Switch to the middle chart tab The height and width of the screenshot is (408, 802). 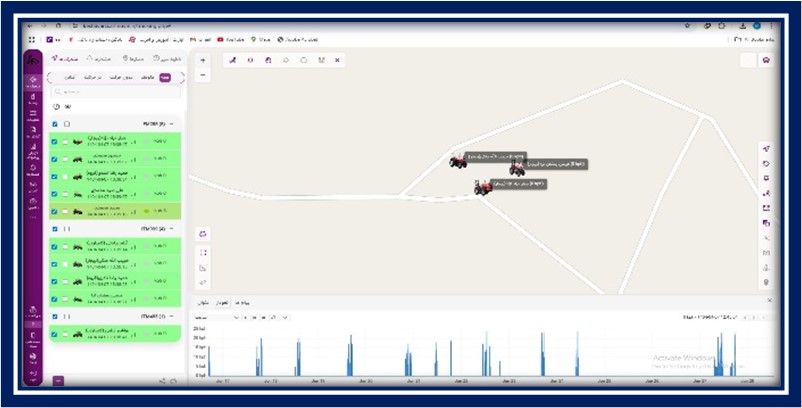click(223, 303)
